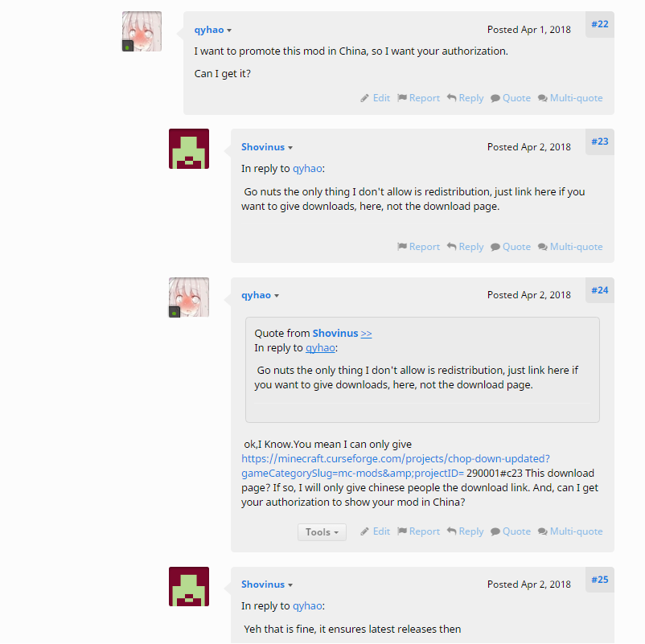Click Shovinus avatar on post #23
Viewport: 645px width, 644px height.
[189, 149]
